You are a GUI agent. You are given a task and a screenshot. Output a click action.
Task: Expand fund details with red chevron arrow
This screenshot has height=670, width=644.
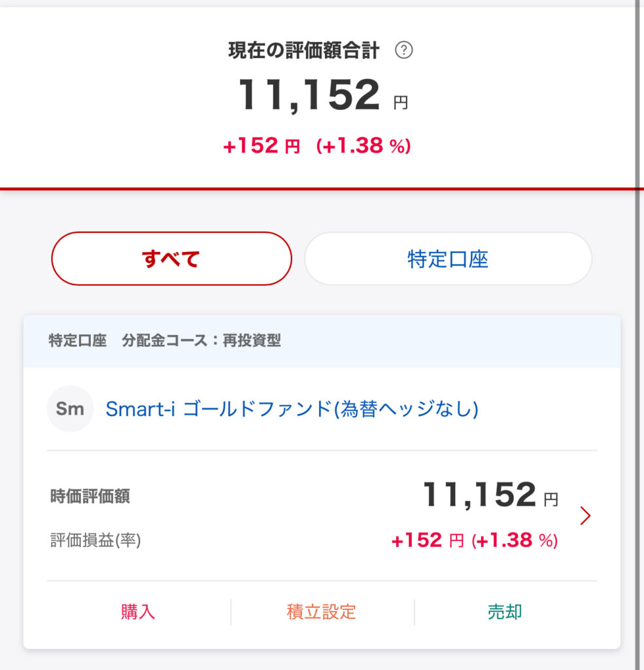pyautogui.click(x=585, y=516)
